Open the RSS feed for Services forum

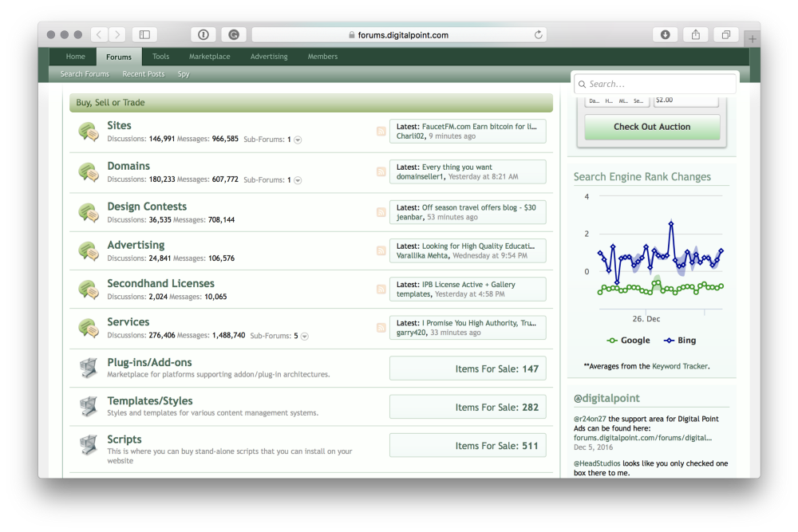pos(381,328)
